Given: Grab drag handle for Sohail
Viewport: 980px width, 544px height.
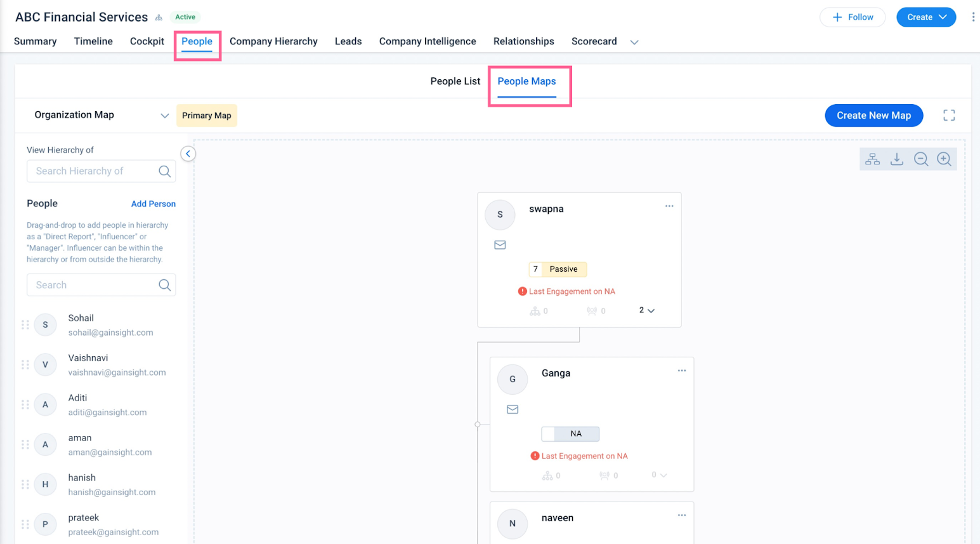Looking at the screenshot, I should tap(25, 325).
